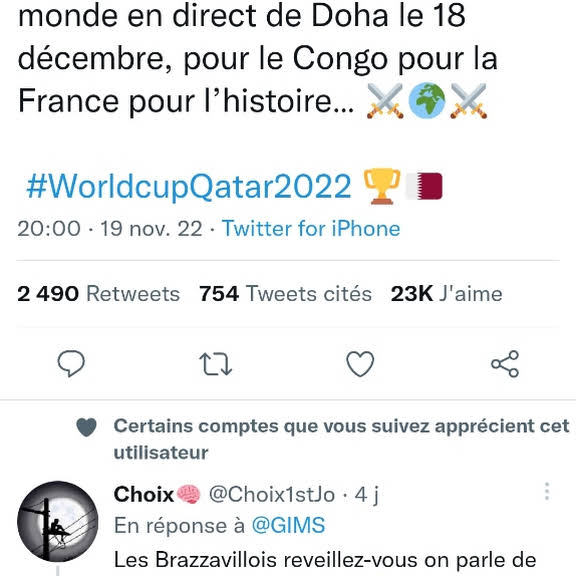Tap the reply speech bubble icon
The width and height of the screenshot is (576, 576).
[x=71, y=364]
